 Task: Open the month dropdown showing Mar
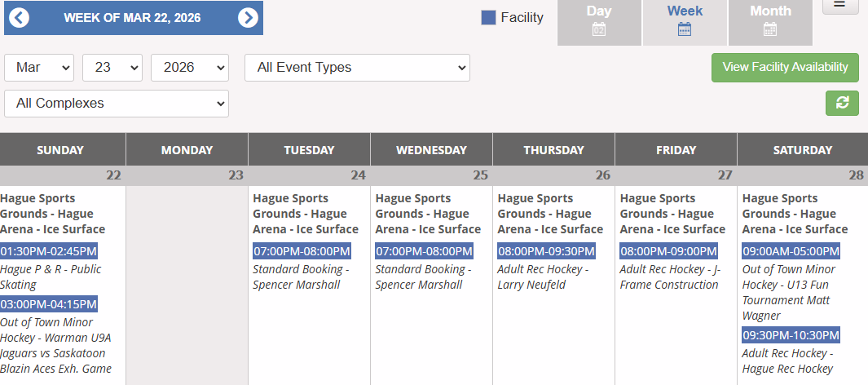[x=39, y=68]
